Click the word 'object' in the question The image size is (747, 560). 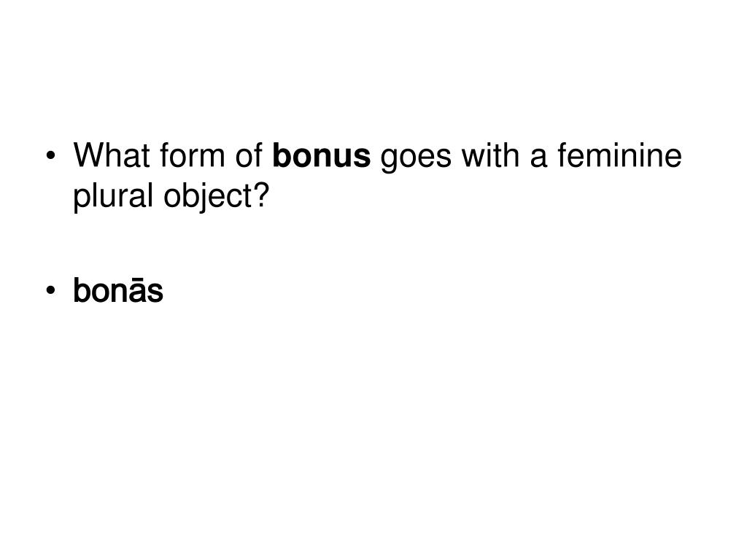[x=207, y=196]
